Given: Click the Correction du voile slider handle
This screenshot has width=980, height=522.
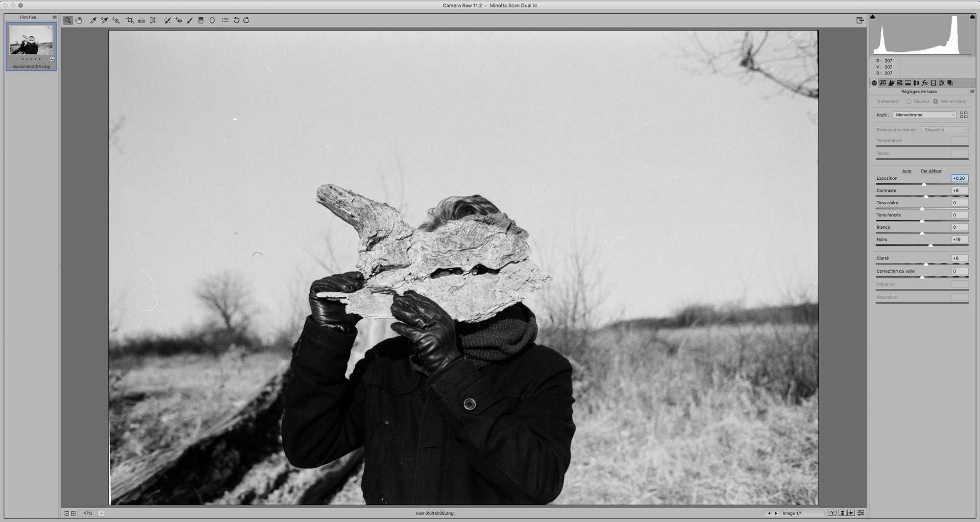Looking at the screenshot, I should click(x=922, y=277).
